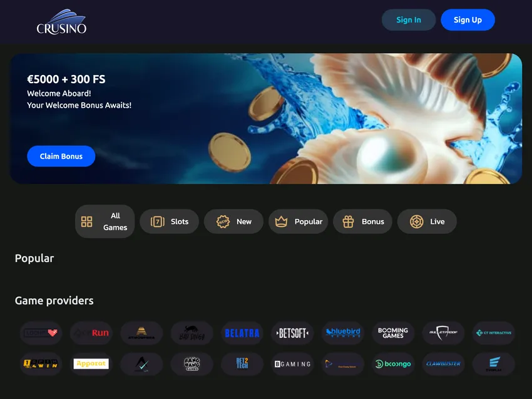Select the Live games icon
Screen dimensions: 532x399
[416, 221]
